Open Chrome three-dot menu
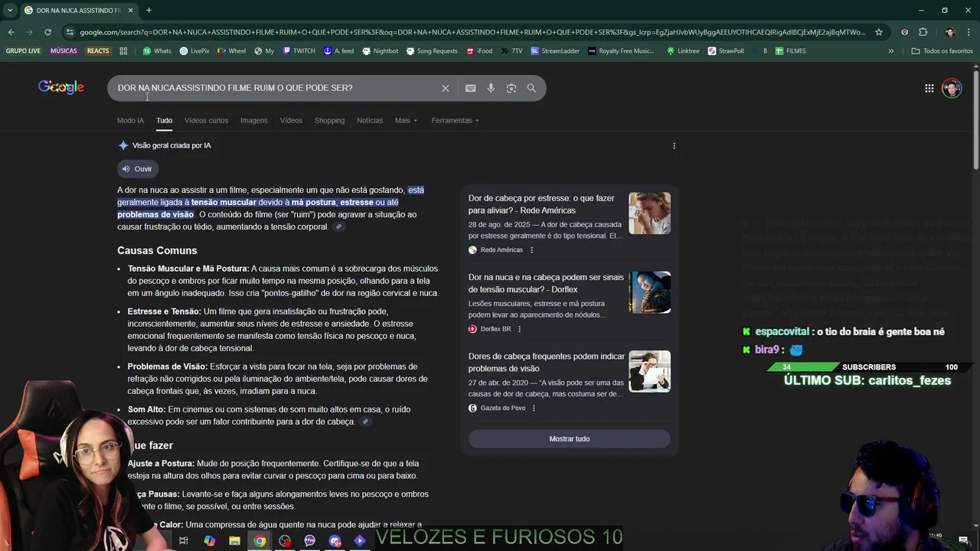The height and width of the screenshot is (551, 980). coord(969,32)
